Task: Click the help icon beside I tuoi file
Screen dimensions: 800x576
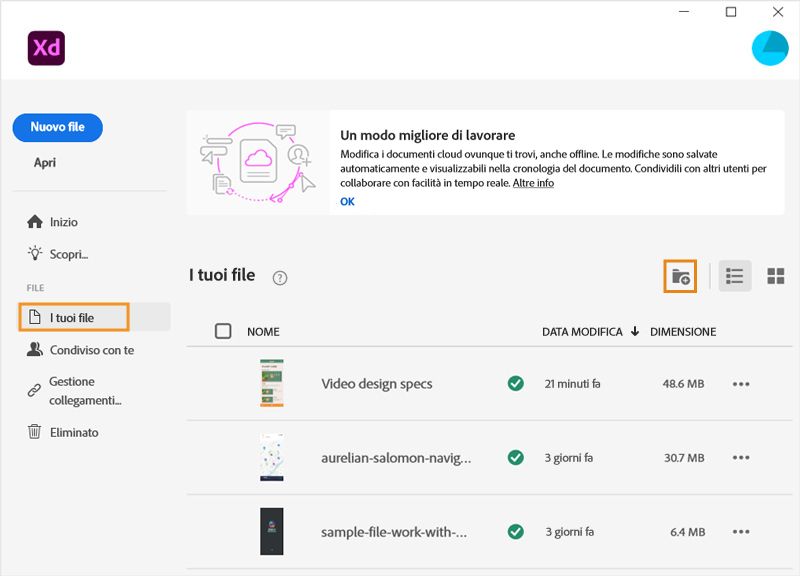Action: point(280,278)
